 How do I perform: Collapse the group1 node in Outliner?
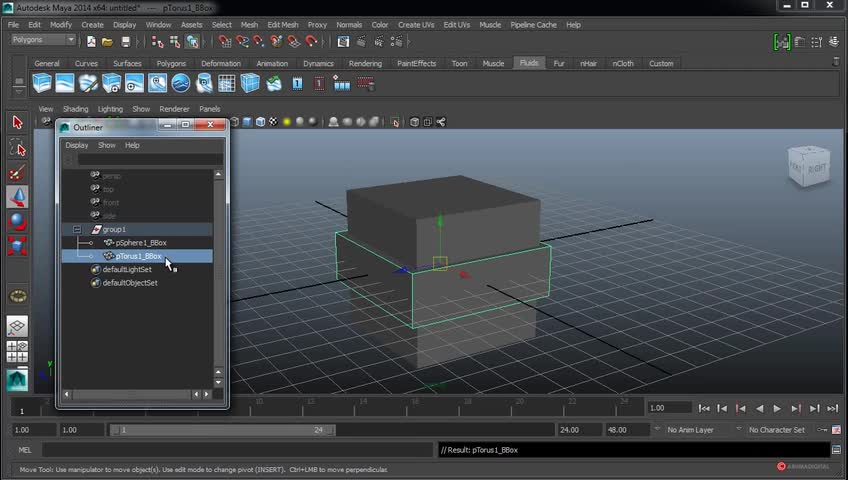pyautogui.click(x=77, y=229)
